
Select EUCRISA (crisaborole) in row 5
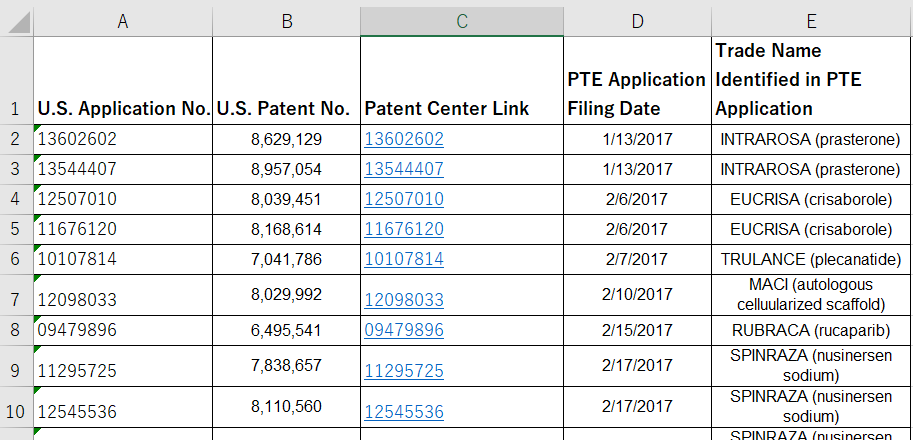coord(812,229)
